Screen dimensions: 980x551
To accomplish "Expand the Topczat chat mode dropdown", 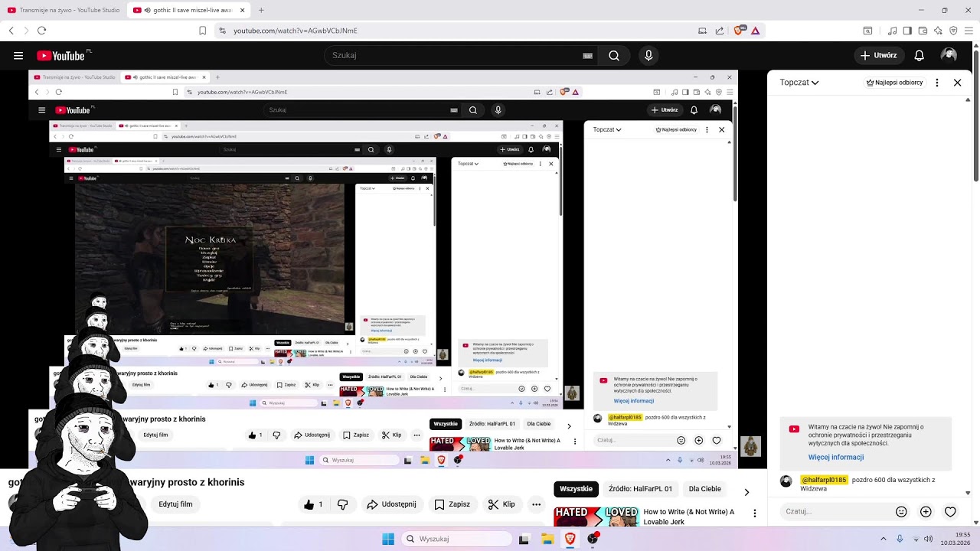I will click(x=799, y=83).
